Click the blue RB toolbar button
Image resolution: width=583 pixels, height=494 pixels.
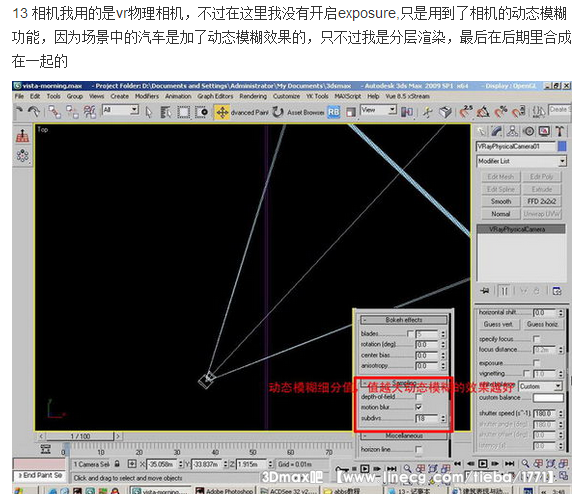pyautogui.click(x=334, y=112)
